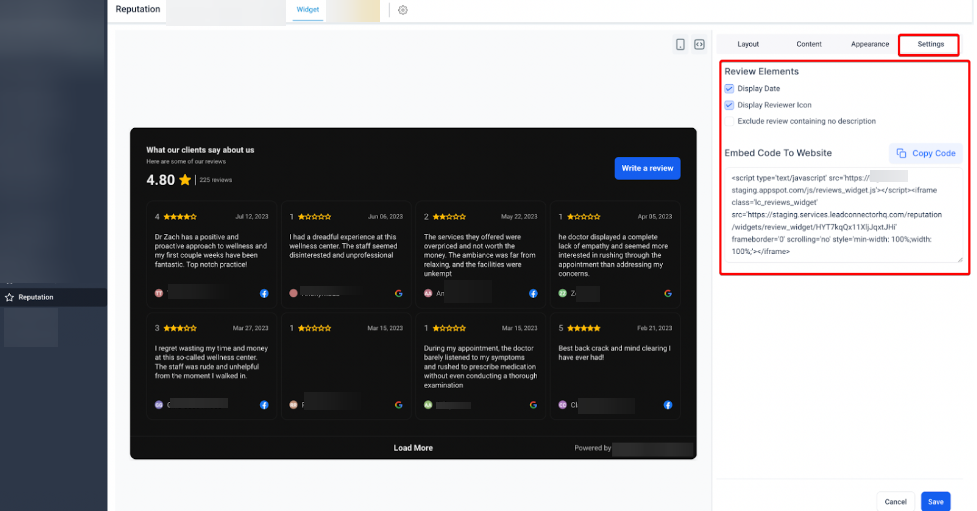
Task: Click the Copy Code button
Action: (925, 153)
